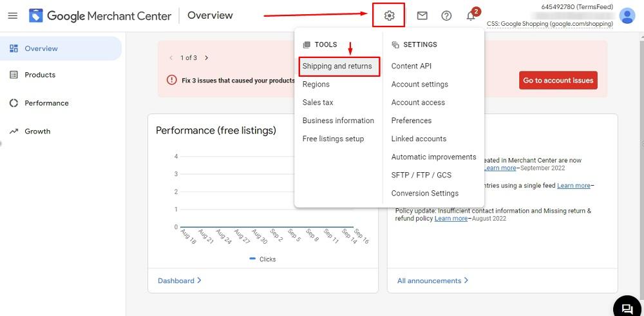Go to previous issue chevron
The width and height of the screenshot is (644, 316).
pos(171,58)
